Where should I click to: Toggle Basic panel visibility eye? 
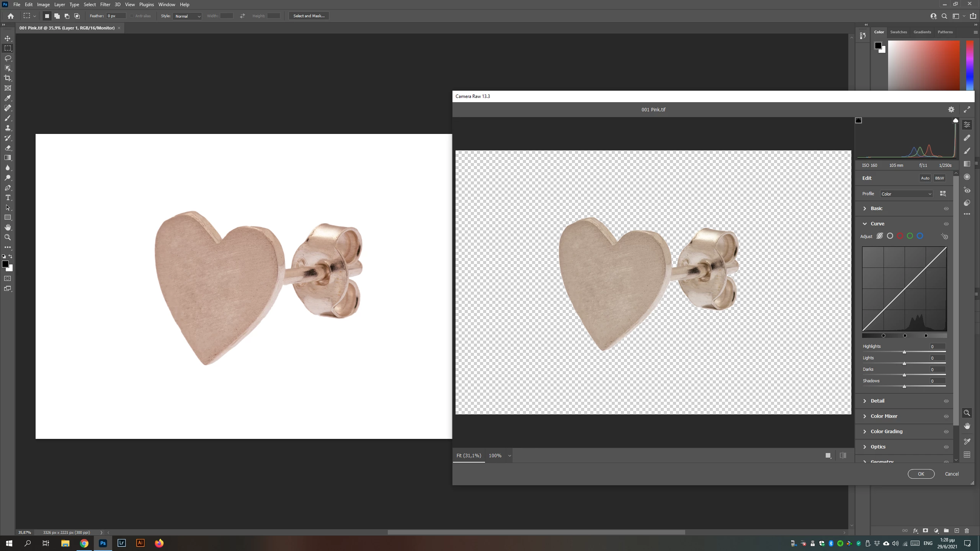(x=946, y=209)
